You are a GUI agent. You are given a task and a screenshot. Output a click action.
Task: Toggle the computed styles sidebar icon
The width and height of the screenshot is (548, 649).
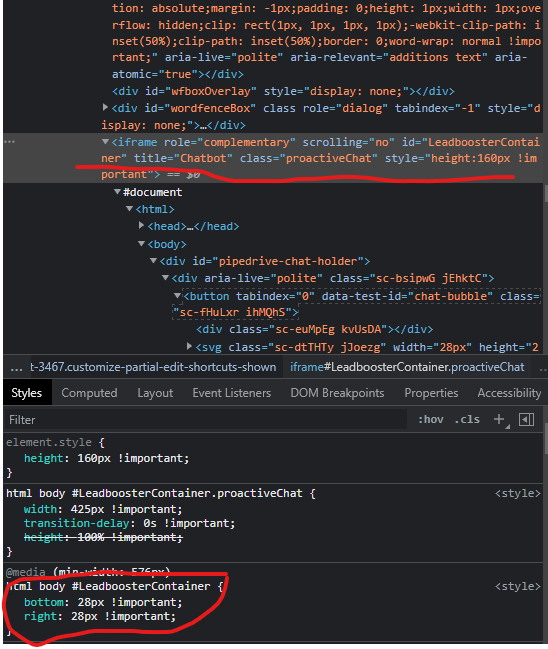526,419
